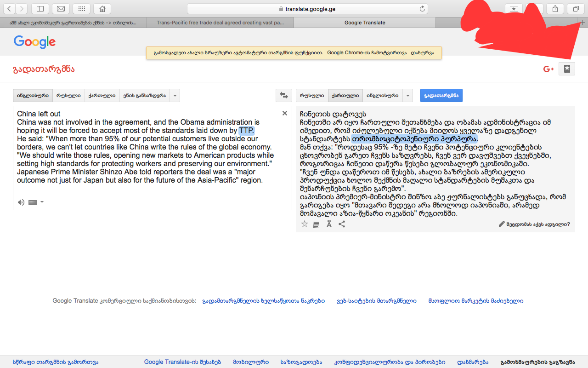
Task: Select რუსული as target language
Action: click(x=312, y=96)
